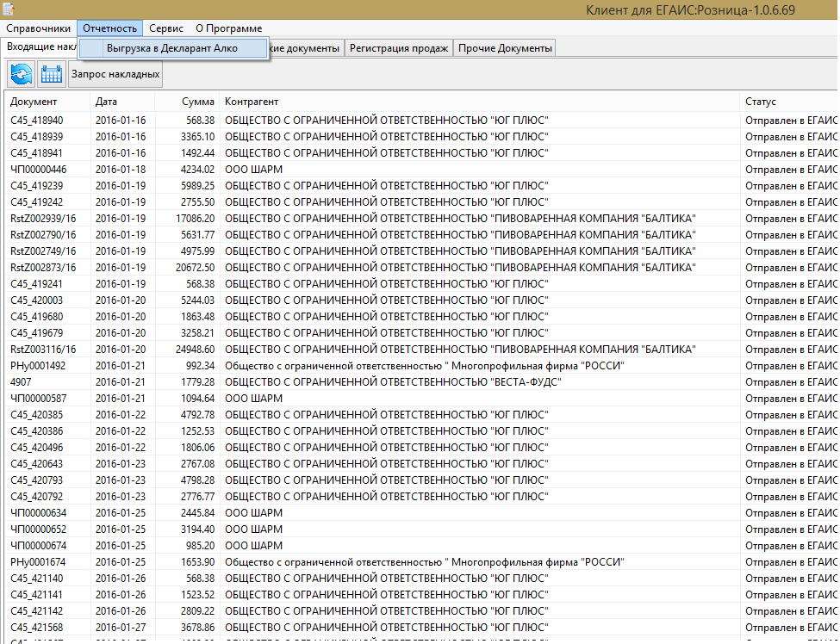The height and width of the screenshot is (644, 840).
Task: Select Выгрузка в Декларант Алко menu entry
Action: click(171, 48)
